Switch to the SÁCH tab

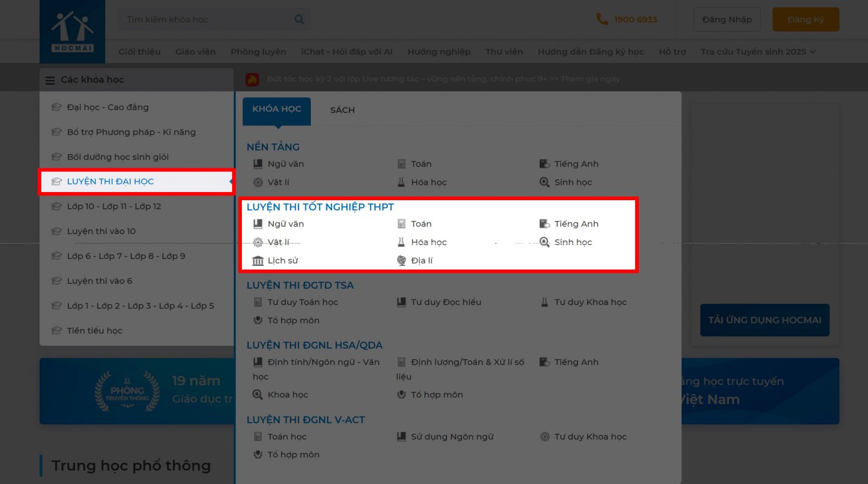(x=342, y=110)
